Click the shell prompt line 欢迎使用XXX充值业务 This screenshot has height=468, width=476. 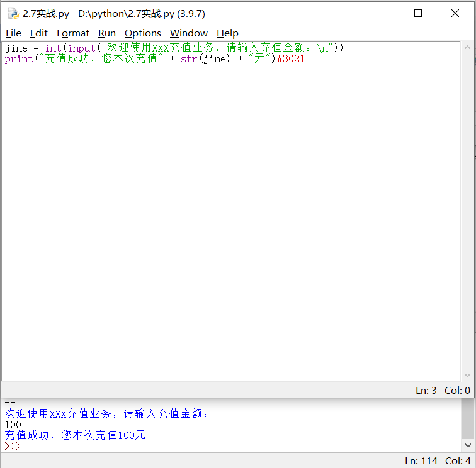pos(106,413)
